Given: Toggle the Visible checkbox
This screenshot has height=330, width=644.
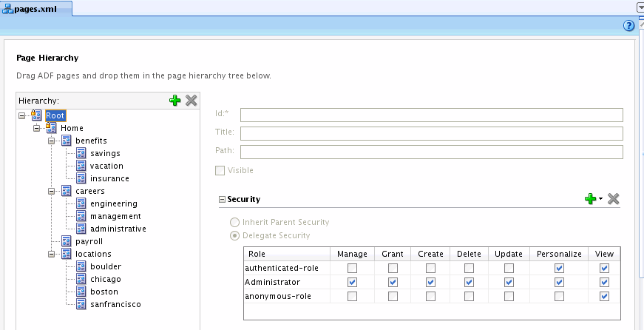Looking at the screenshot, I should (220, 170).
